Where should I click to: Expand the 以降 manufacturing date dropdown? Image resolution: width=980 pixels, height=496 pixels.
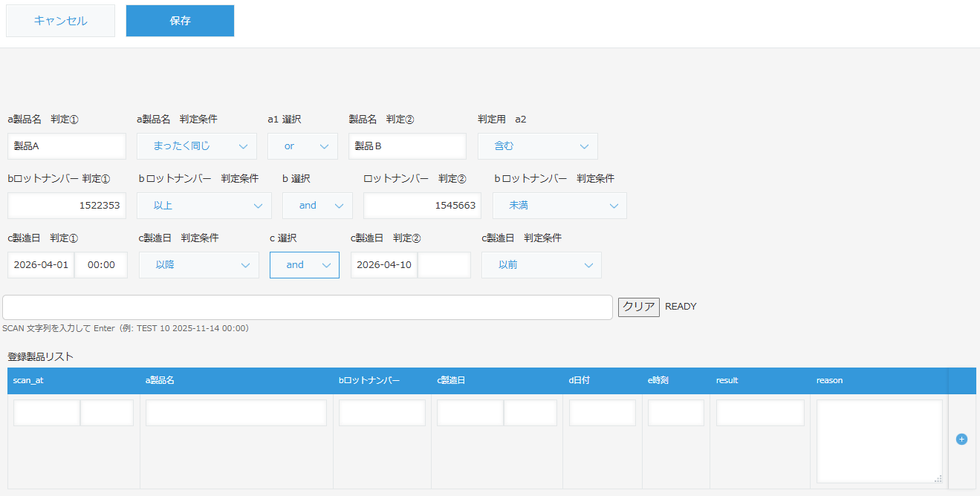(198, 264)
